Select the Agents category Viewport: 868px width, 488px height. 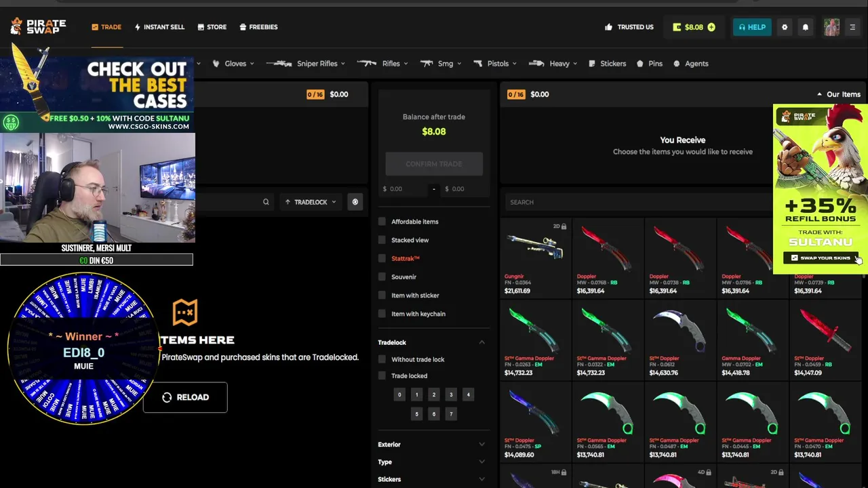tap(691, 64)
